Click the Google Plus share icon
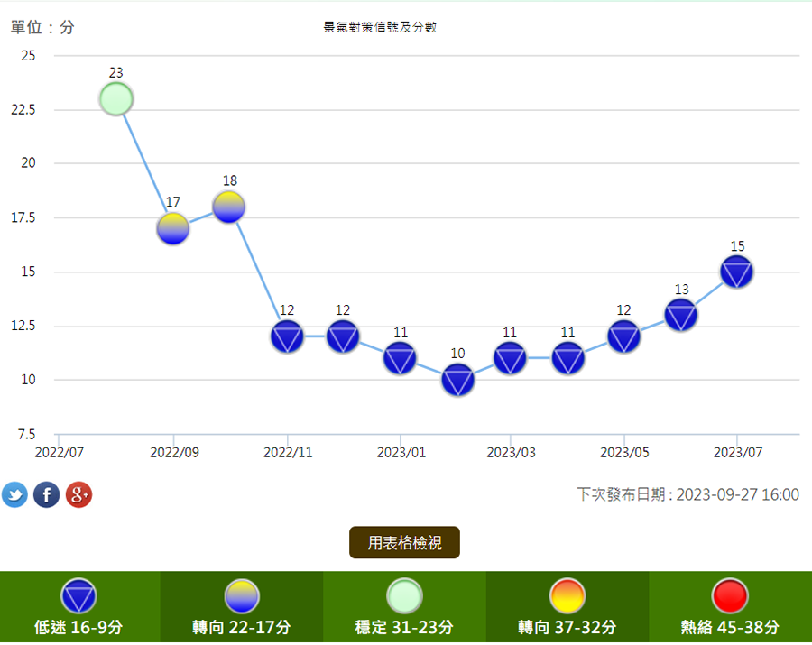The image size is (812, 645). click(78, 494)
